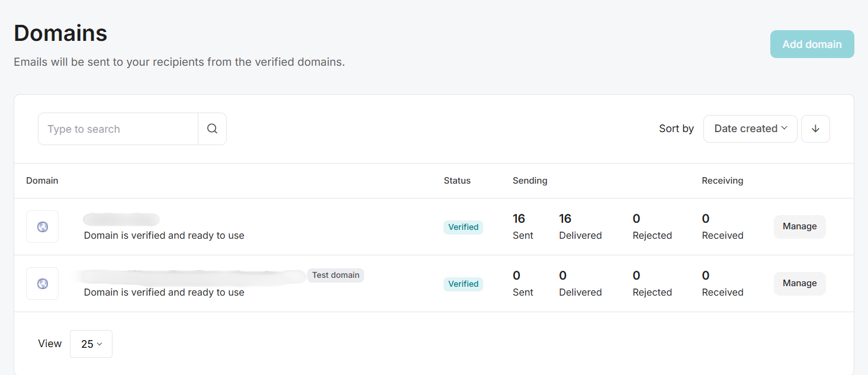Viewport: 868px width, 375px height.
Task: Expand the chevron next to Date created
Action: [786, 129]
